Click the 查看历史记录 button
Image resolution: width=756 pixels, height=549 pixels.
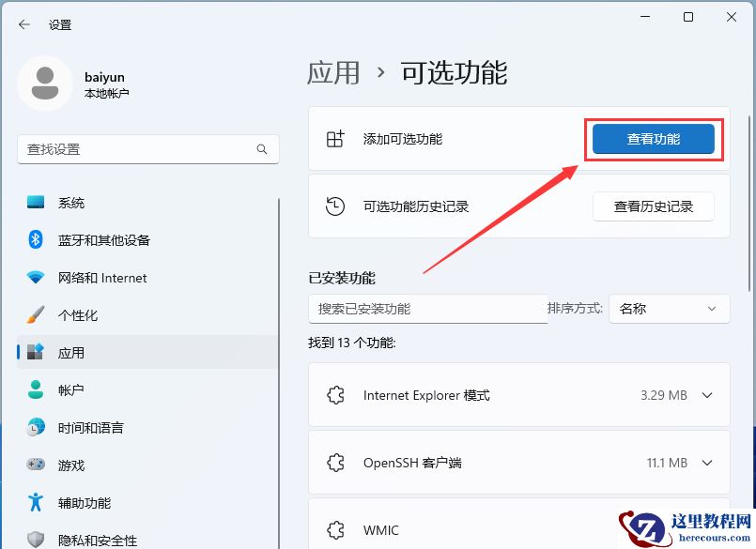654,206
